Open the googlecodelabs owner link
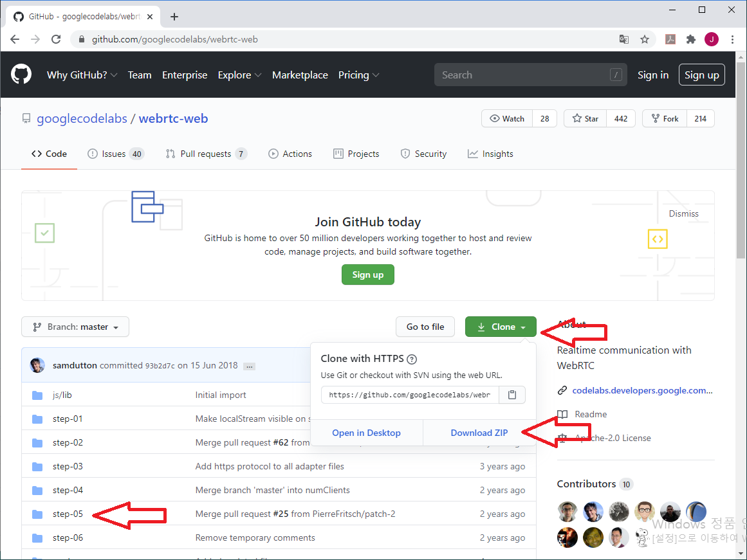 pos(82,118)
